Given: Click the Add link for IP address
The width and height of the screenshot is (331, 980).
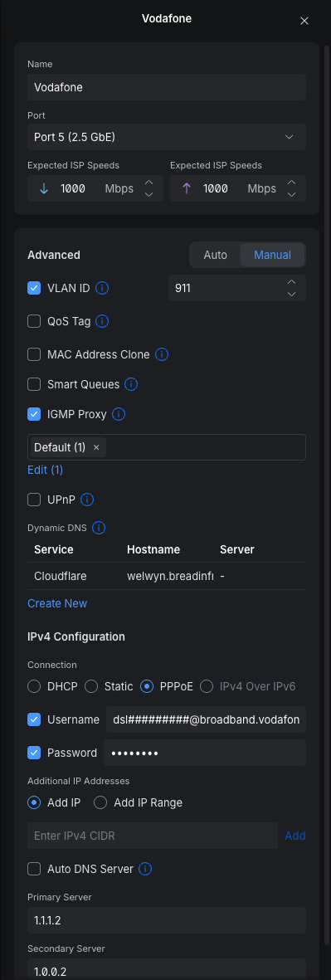Looking at the screenshot, I should pos(295,836).
